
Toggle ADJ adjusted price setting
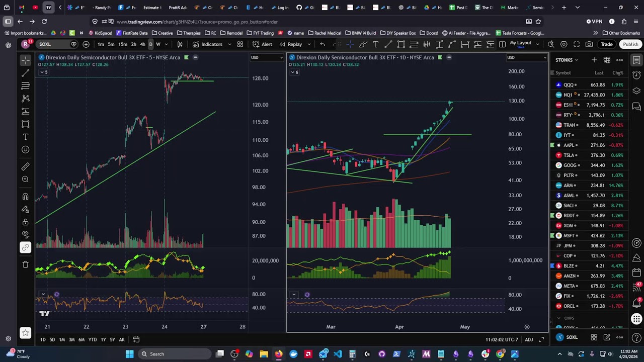(x=529, y=340)
